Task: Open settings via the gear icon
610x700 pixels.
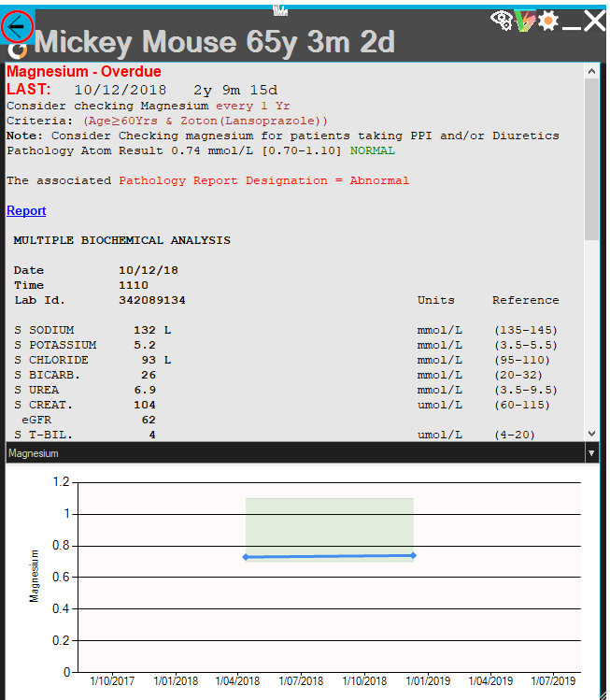Action: [546, 21]
